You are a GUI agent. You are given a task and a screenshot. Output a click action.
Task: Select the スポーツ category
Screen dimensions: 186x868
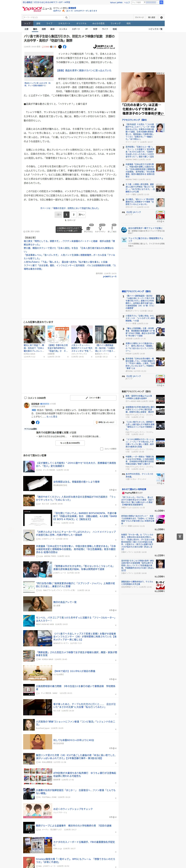[x=76, y=29]
